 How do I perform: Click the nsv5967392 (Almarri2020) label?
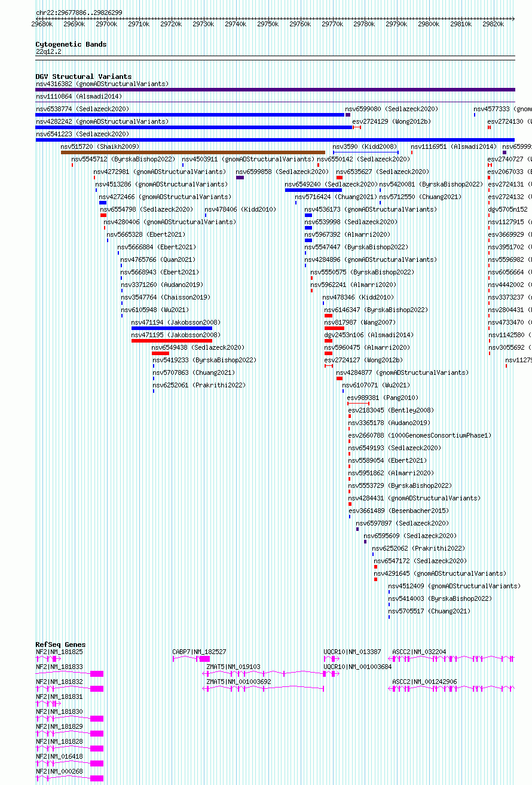347,234
